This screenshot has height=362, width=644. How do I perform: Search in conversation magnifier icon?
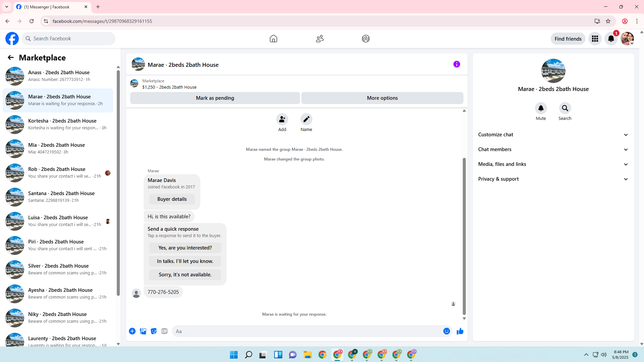point(565,108)
